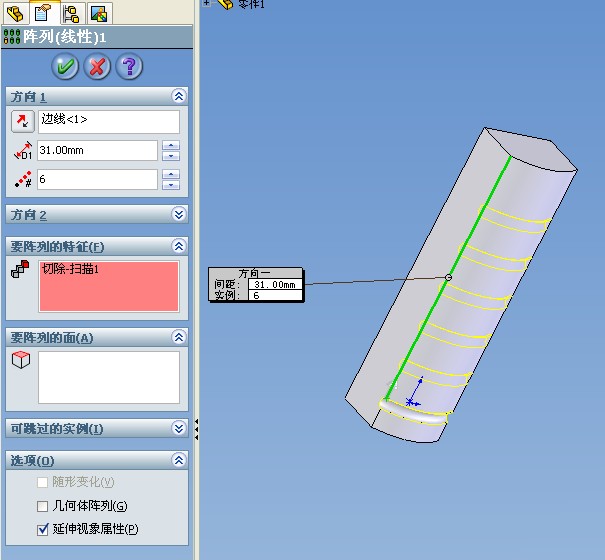
Task: Click the panel splitter collapse arrows
Action: pos(196,428)
